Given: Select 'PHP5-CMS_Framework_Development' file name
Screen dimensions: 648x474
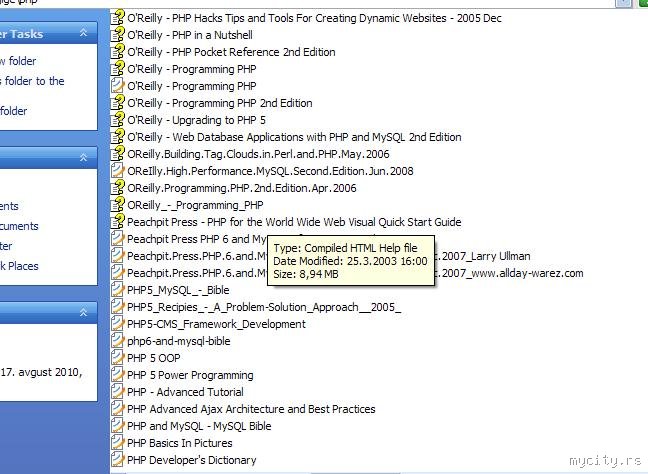Looking at the screenshot, I should tap(217, 324).
